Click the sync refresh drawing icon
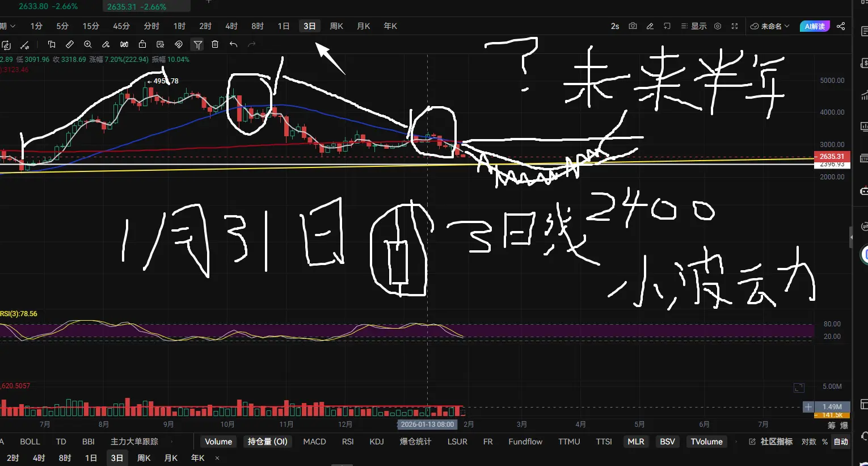This screenshot has height=466, width=868. (x=6, y=45)
